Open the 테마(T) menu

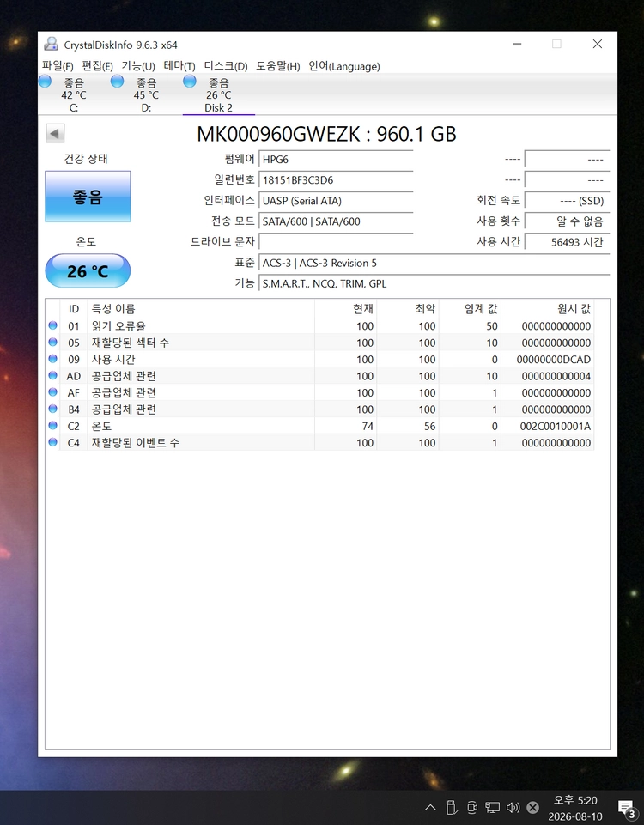click(x=179, y=66)
